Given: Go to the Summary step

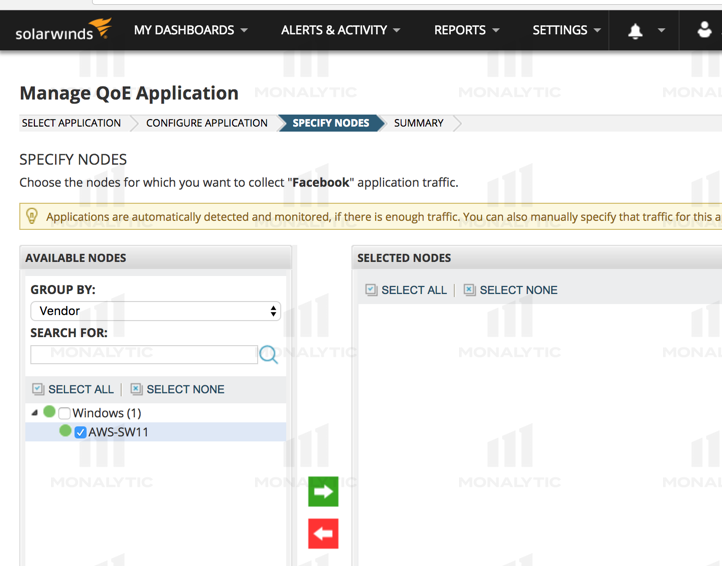Looking at the screenshot, I should (419, 123).
